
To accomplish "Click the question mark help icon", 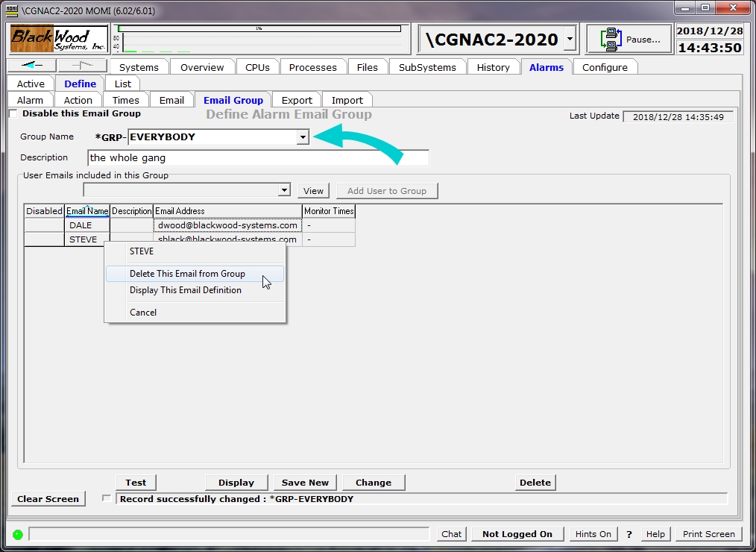I will pyautogui.click(x=629, y=534).
